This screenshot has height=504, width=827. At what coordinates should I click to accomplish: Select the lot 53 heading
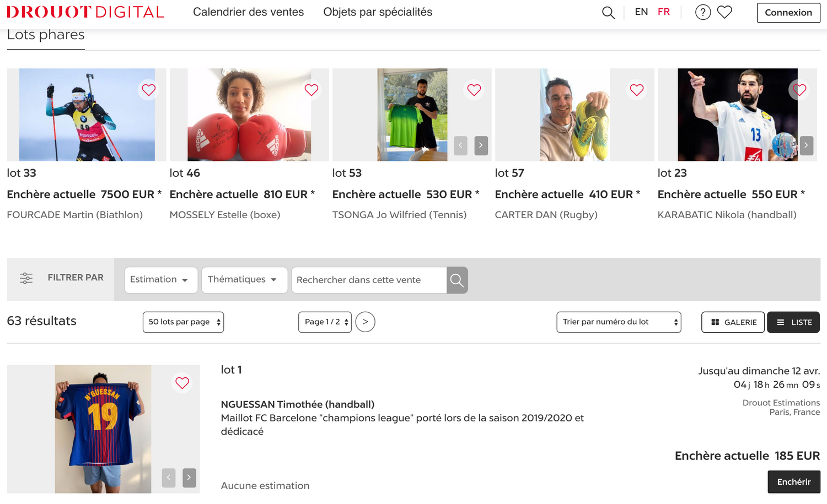click(347, 173)
